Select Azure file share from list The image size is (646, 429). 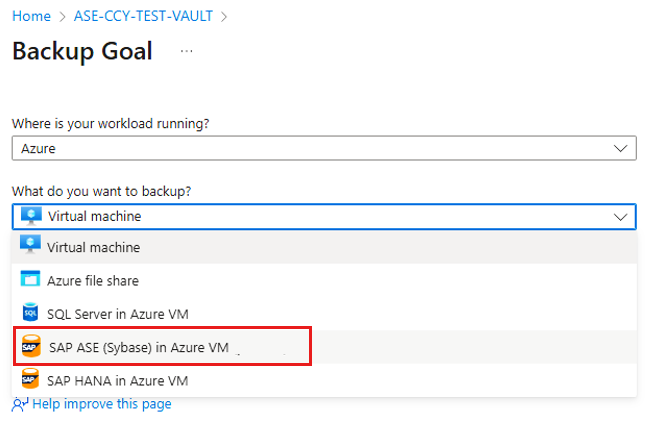(93, 281)
